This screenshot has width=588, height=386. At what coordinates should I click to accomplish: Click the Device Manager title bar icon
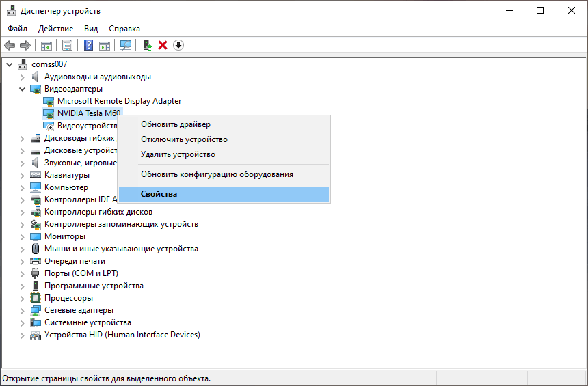[x=11, y=10]
